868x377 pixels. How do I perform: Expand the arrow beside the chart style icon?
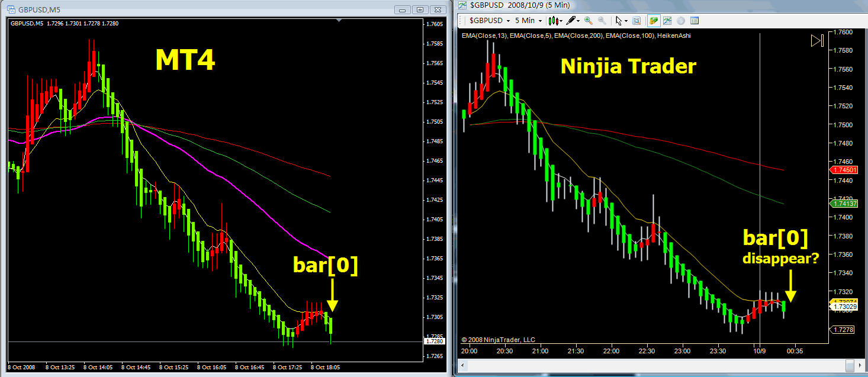561,21
